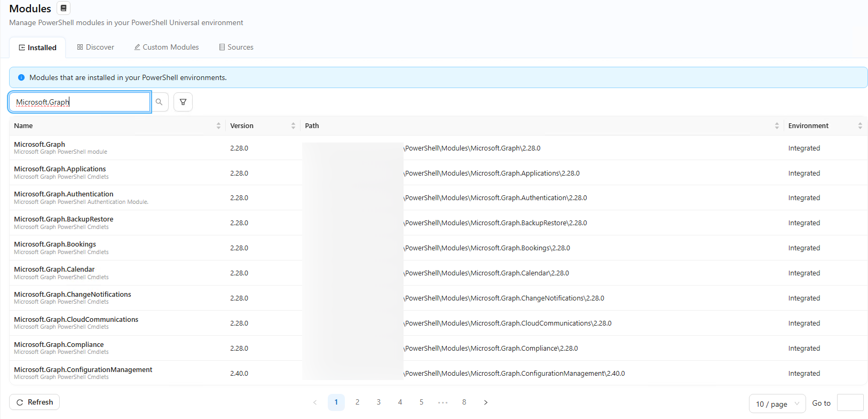This screenshot has width=868, height=419.
Task: Click the 'Microsoft Graph PowerShell module' description
Action: click(x=60, y=152)
